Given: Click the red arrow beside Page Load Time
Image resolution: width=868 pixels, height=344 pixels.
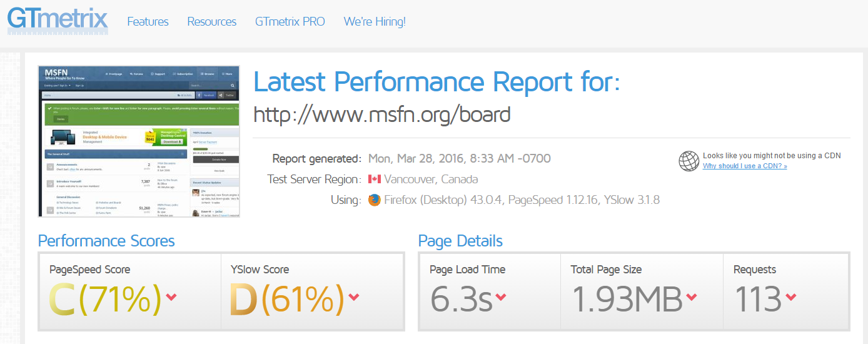Looking at the screenshot, I should pyautogui.click(x=502, y=297).
